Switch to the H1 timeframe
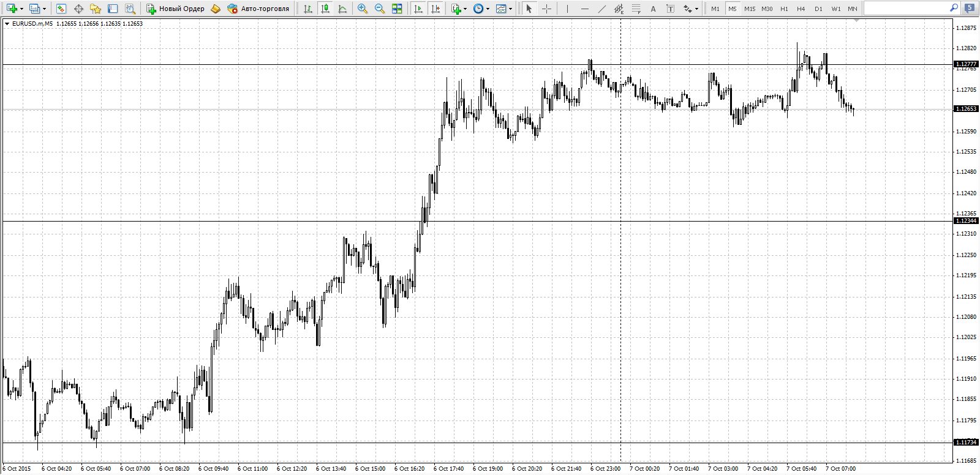 784,9
